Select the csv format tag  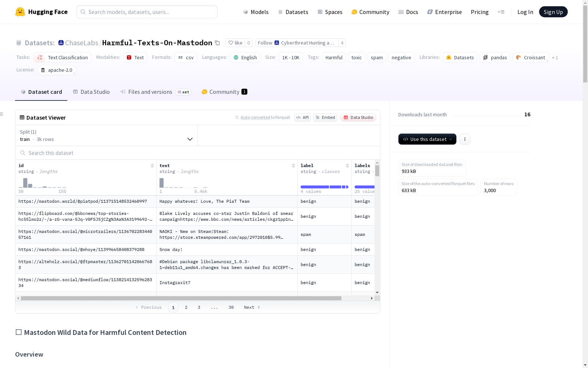186,57
